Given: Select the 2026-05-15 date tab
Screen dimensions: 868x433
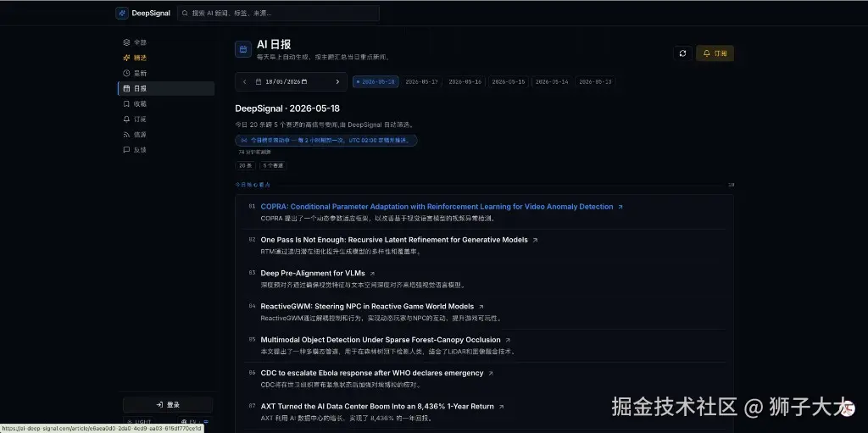Looking at the screenshot, I should pyautogui.click(x=509, y=82).
